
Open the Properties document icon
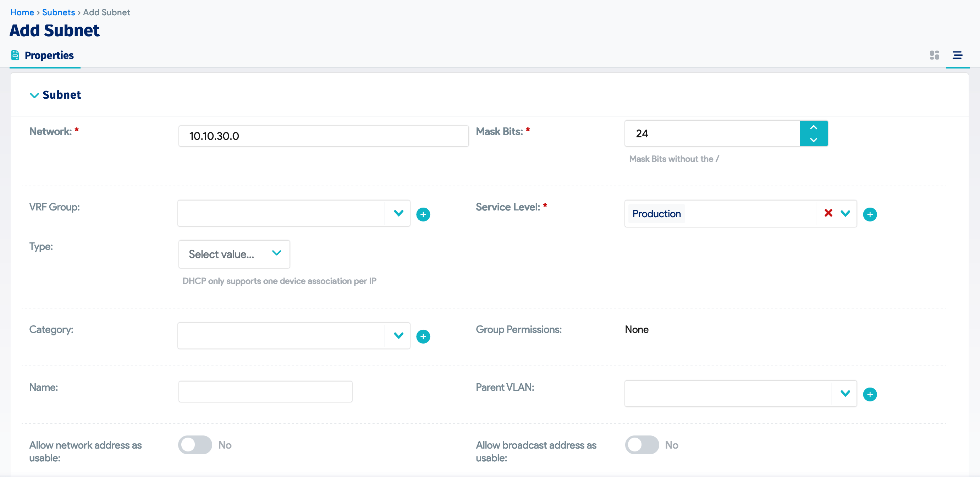(x=15, y=55)
